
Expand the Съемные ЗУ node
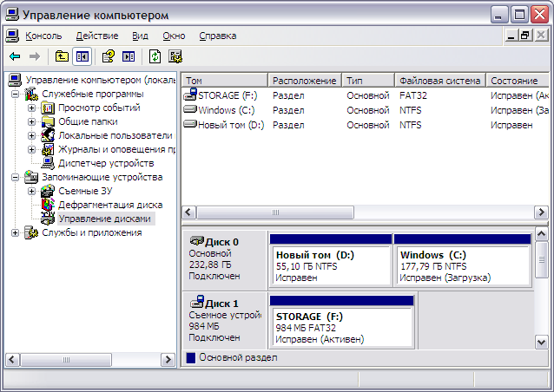[31, 191]
